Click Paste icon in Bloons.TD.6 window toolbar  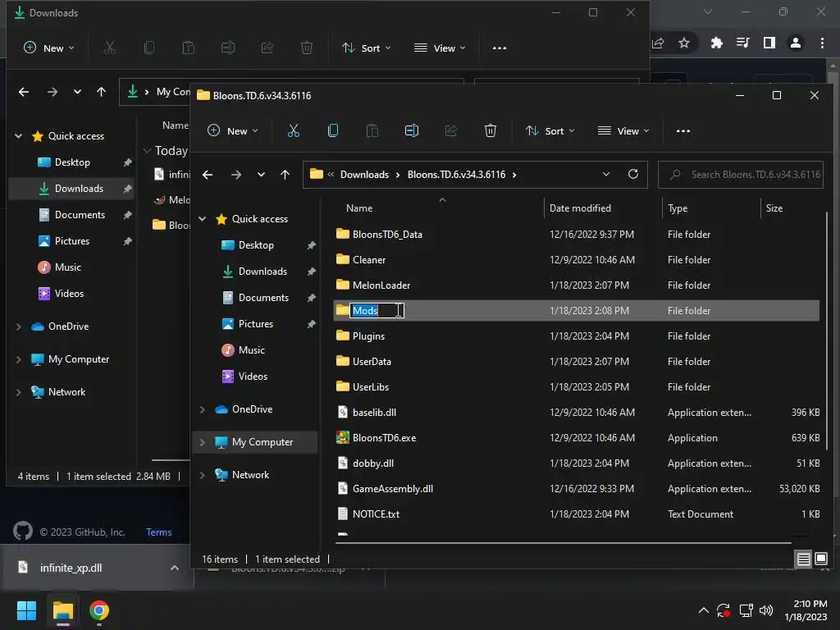click(x=372, y=130)
